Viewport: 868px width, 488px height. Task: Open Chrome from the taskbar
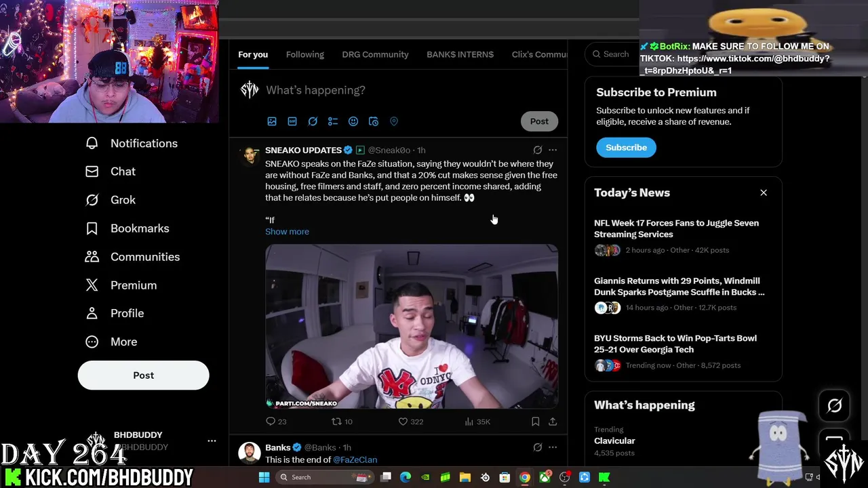[x=525, y=477]
